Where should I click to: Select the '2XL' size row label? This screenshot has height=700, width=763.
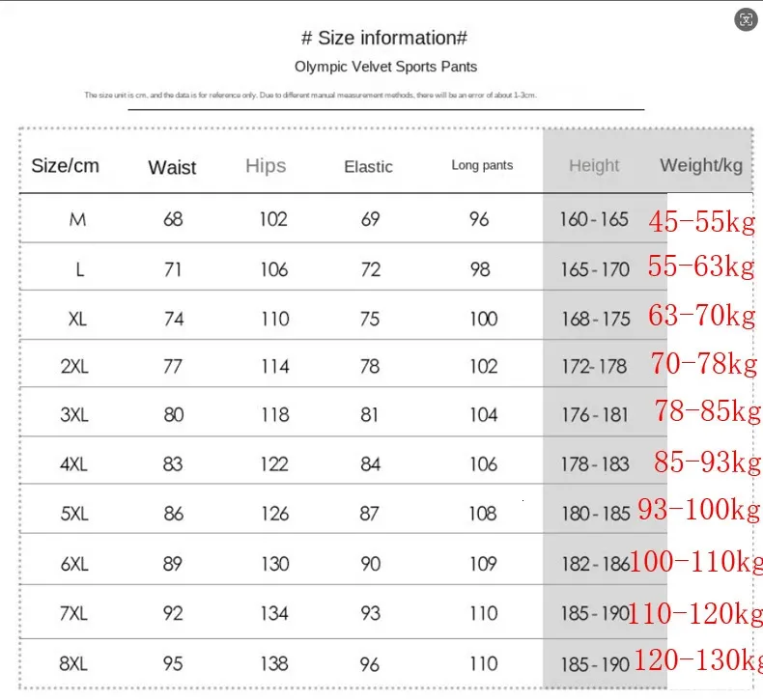tap(74, 367)
